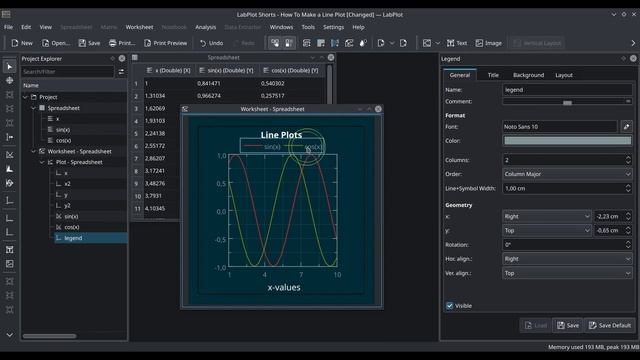Open Print Preview from the toolbar
This screenshot has height=360, width=640.
coord(165,43)
